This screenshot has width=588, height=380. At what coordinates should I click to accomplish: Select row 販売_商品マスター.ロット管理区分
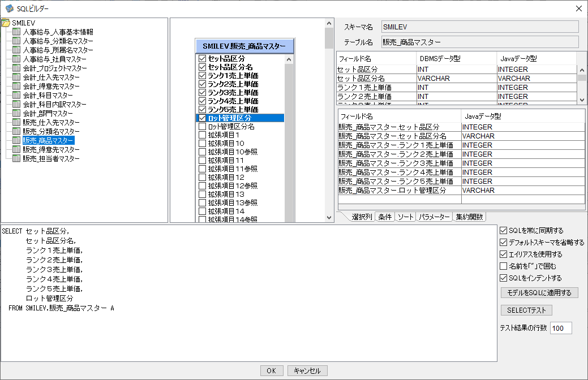[461, 191]
